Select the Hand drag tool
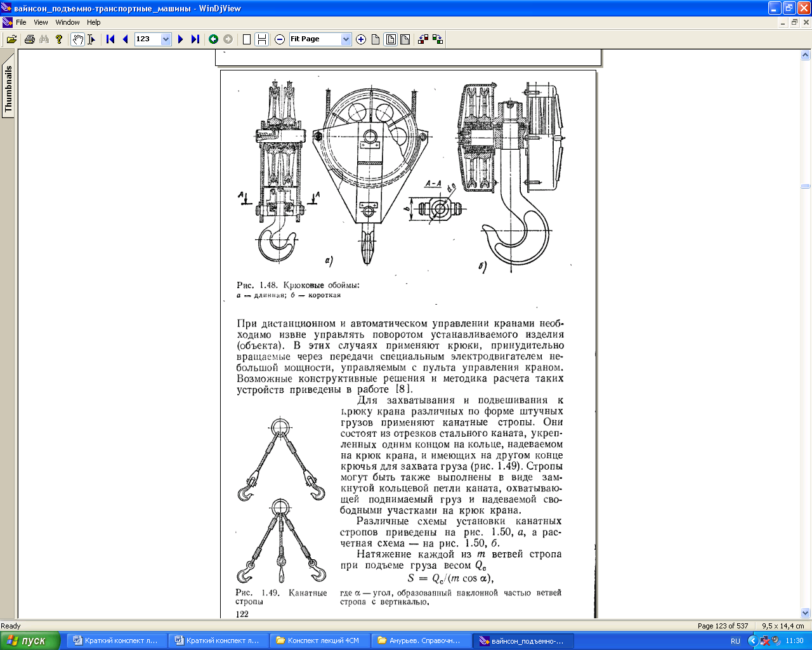The image size is (812, 650). tap(77, 39)
